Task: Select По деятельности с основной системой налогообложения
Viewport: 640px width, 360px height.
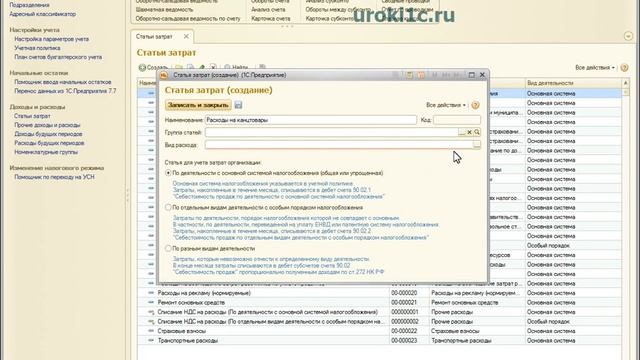Action: pyautogui.click(x=168, y=173)
